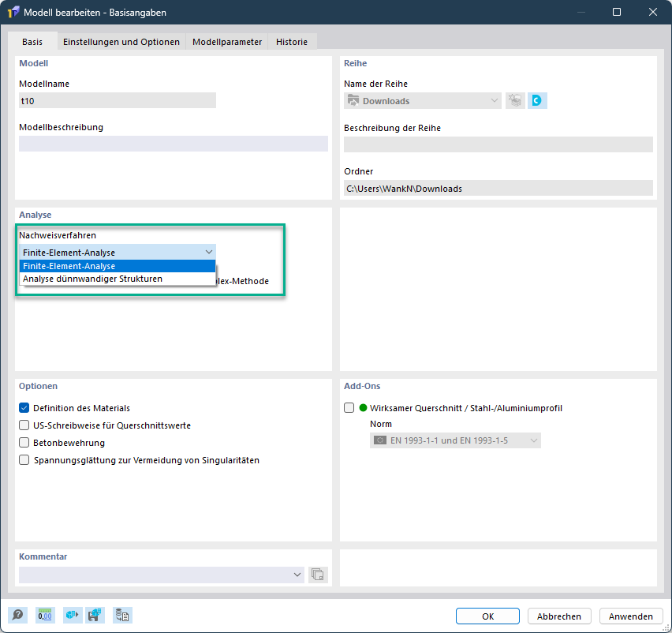Open the Modellparameter tab
The height and width of the screenshot is (633, 672).
coord(227,42)
